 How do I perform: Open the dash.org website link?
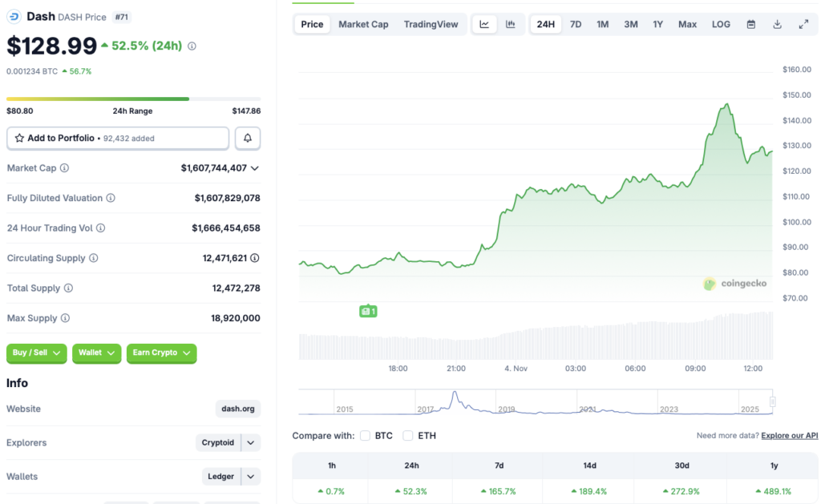(238, 409)
